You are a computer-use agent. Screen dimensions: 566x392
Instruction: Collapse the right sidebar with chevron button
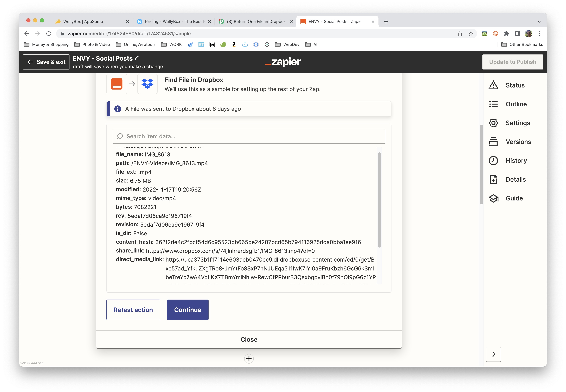pos(493,354)
